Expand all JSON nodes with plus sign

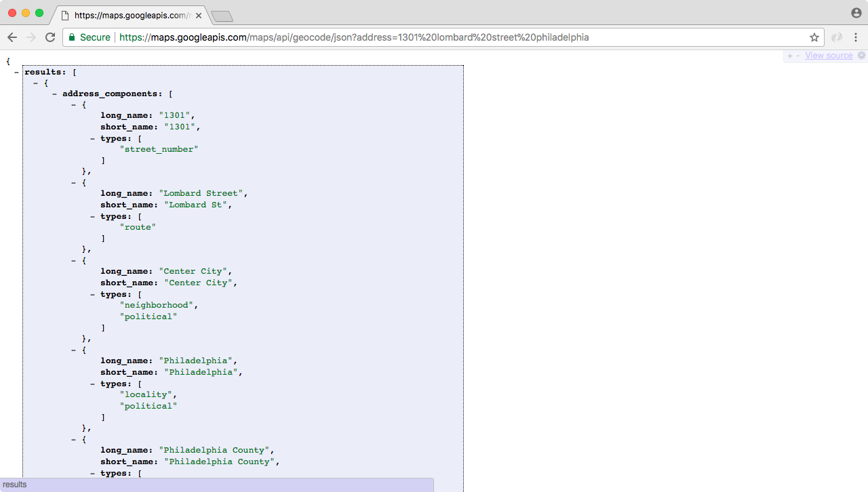(790, 56)
